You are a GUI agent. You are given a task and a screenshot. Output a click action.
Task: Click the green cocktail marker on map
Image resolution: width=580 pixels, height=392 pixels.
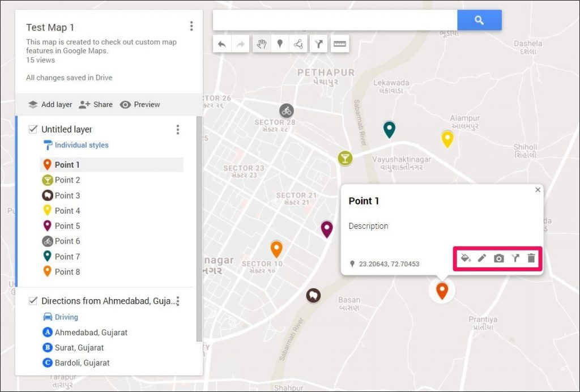[345, 158]
